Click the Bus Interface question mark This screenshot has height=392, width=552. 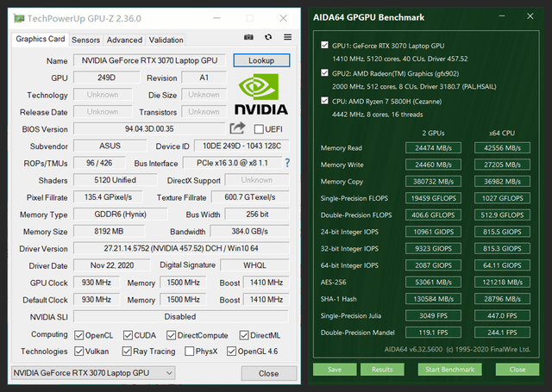click(287, 163)
